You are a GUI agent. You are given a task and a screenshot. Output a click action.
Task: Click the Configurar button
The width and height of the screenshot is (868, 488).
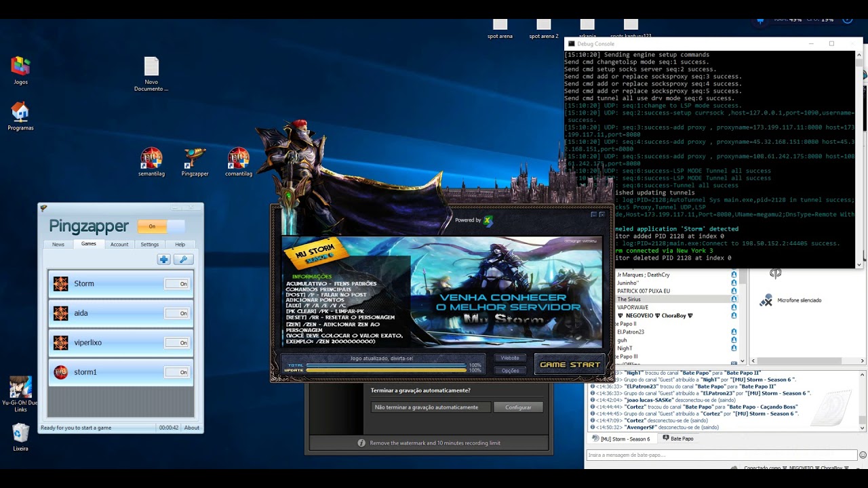(x=518, y=407)
